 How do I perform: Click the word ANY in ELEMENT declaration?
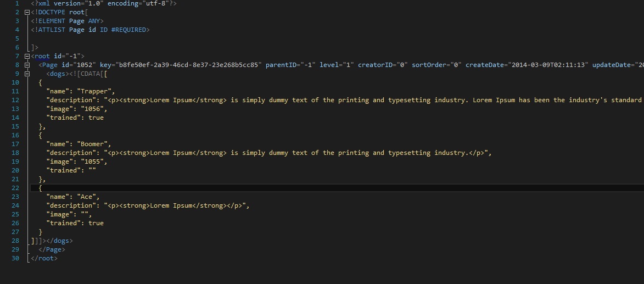coord(94,21)
